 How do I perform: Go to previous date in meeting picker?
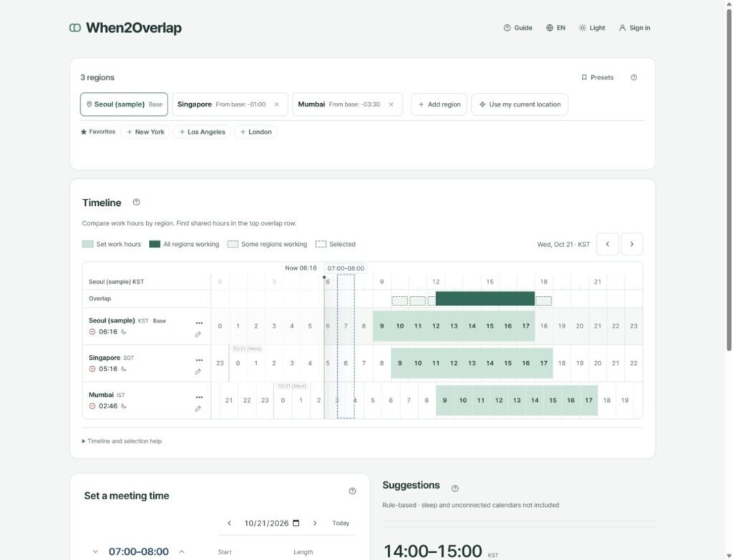pos(229,523)
